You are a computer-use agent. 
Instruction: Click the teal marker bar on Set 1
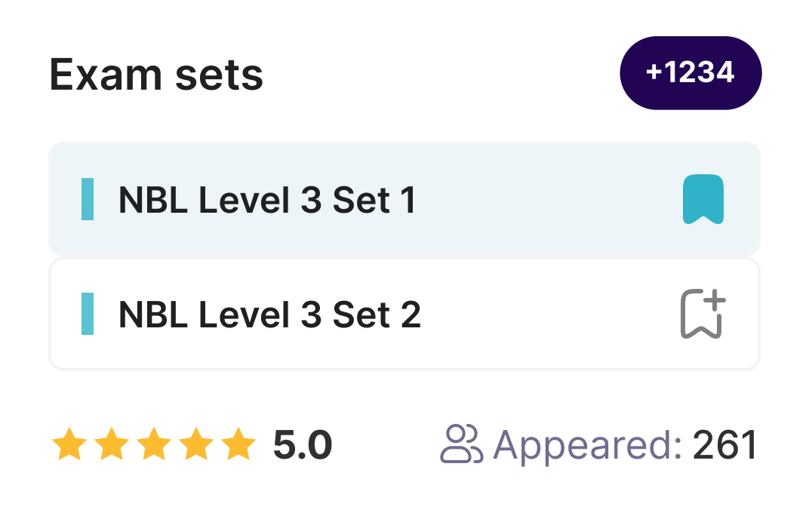(x=88, y=200)
